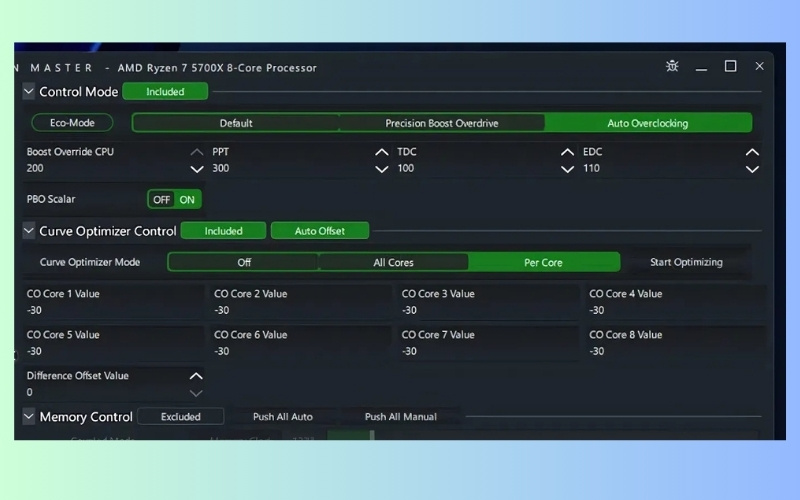Viewport: 800px width, 500px height.
Task: Increase the EDC value with up arrow
Action: pos(752,152)
